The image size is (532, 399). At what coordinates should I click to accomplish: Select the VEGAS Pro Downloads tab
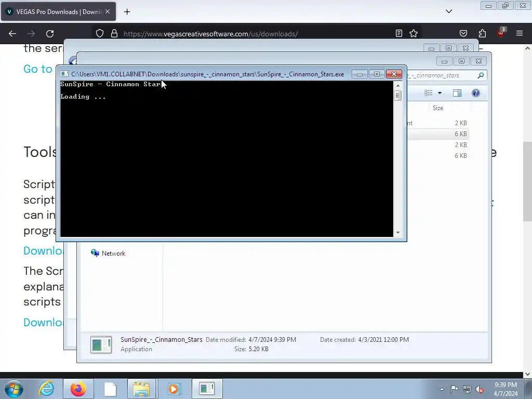(x=58, y=11)
